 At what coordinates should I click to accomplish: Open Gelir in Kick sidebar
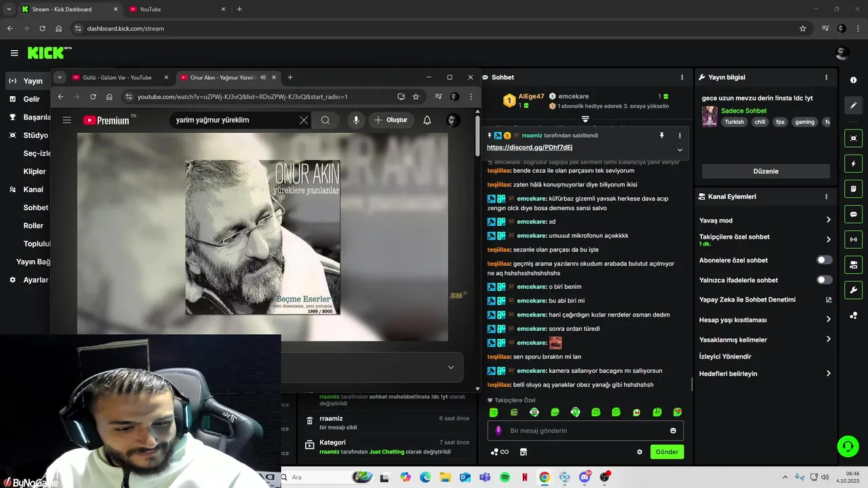[x=31, y=99]
